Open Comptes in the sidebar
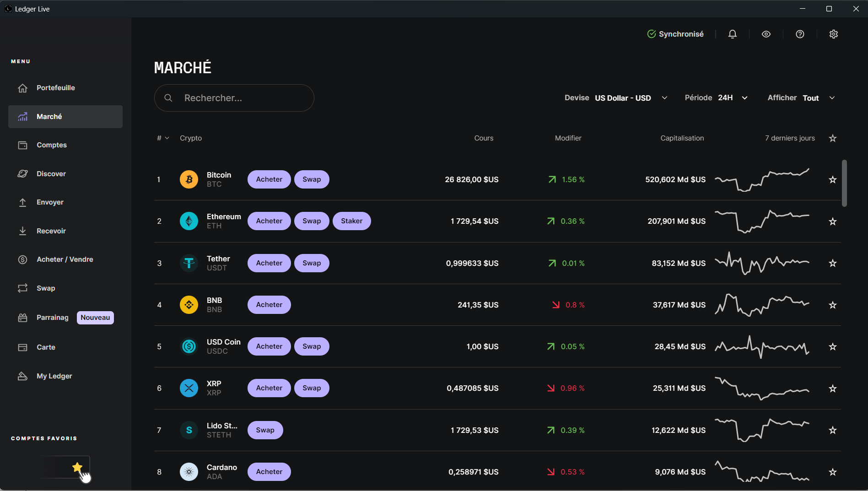868x491 pixels. pos(65,145)
